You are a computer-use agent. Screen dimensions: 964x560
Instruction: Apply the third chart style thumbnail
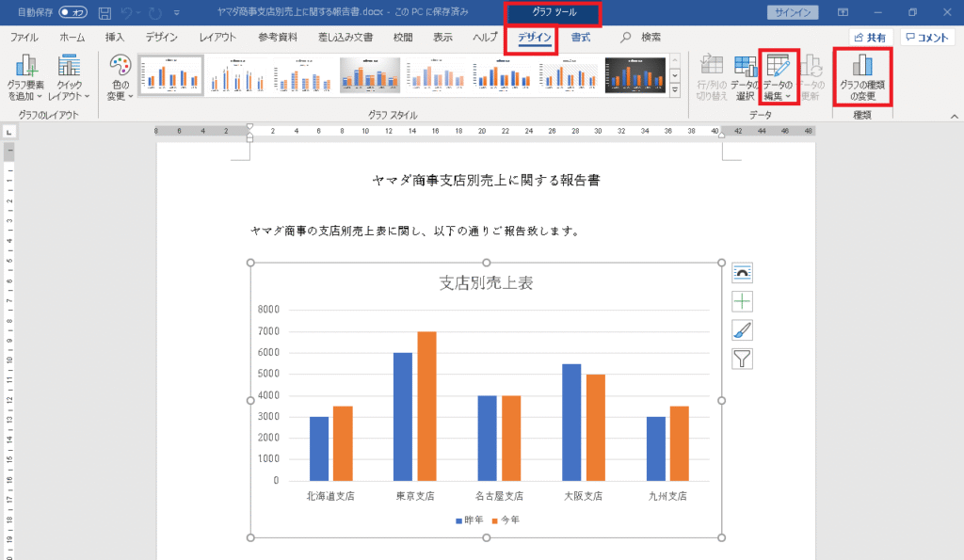coord(304,75)
